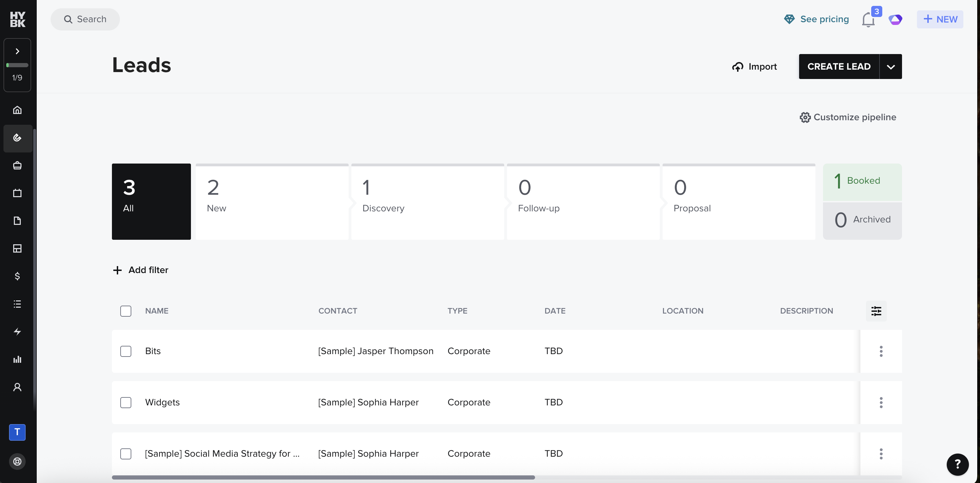
Task: Open the Create Lead dropdown arrow
Action: click(891, 66)
